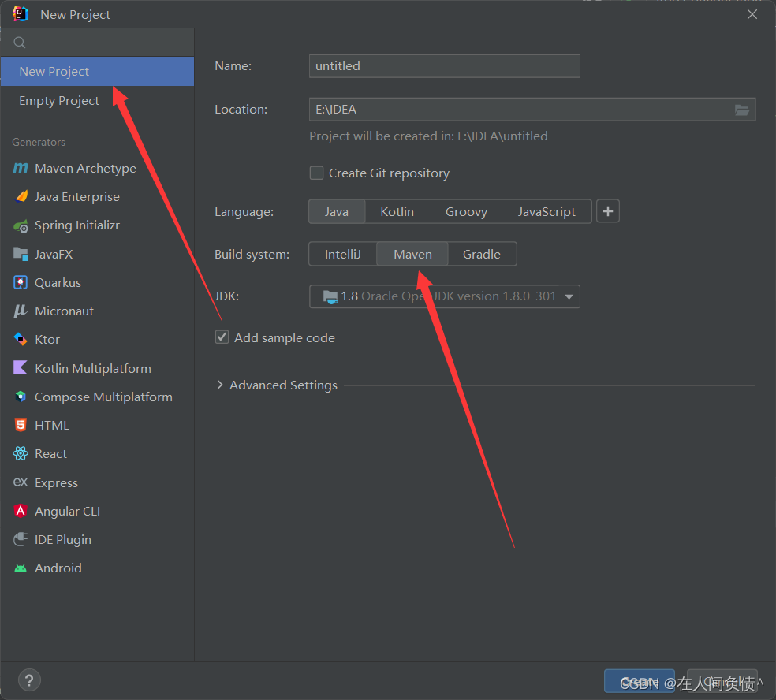The image size is (776, 700).
Task: Select Groovy as the language
Action: 466,212
